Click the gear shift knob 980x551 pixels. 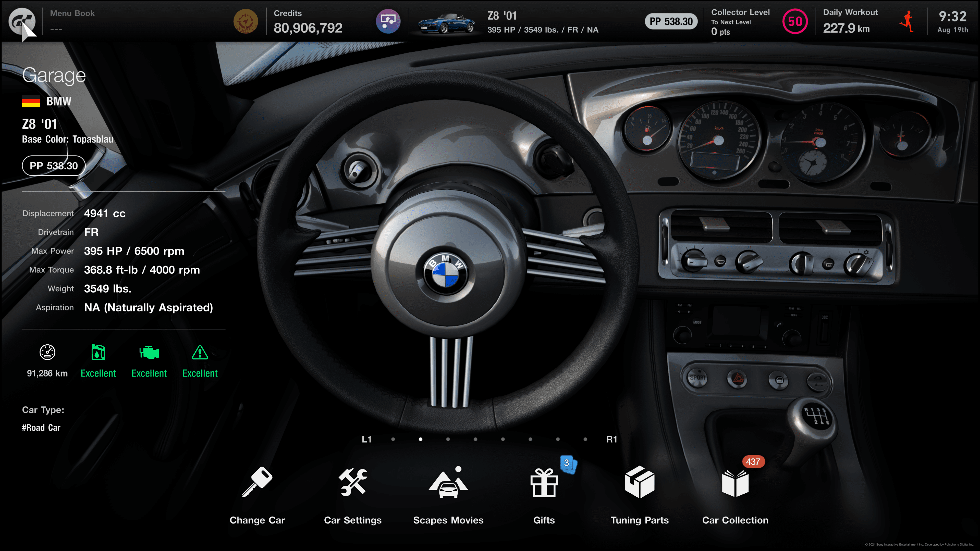[813, 418]
